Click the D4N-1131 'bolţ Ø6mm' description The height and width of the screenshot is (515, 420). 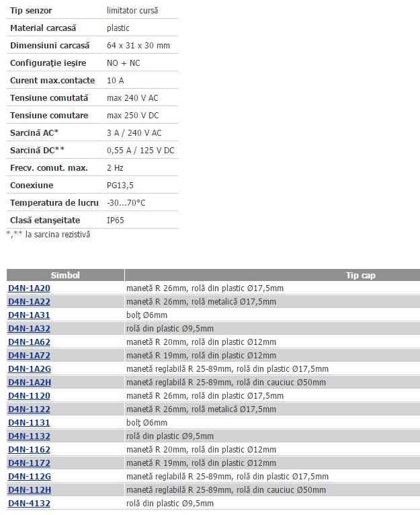pos(146,423)
